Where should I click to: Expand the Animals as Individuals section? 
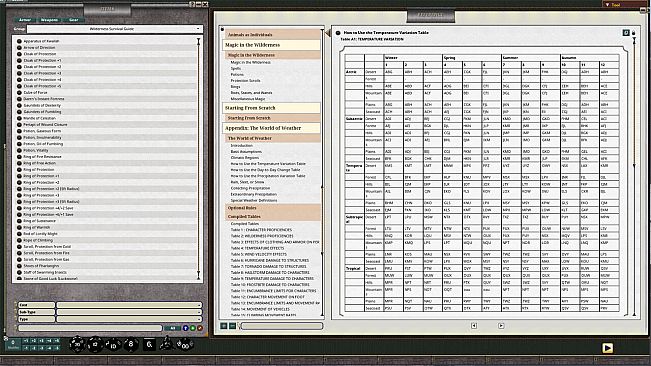coord(273,35)
